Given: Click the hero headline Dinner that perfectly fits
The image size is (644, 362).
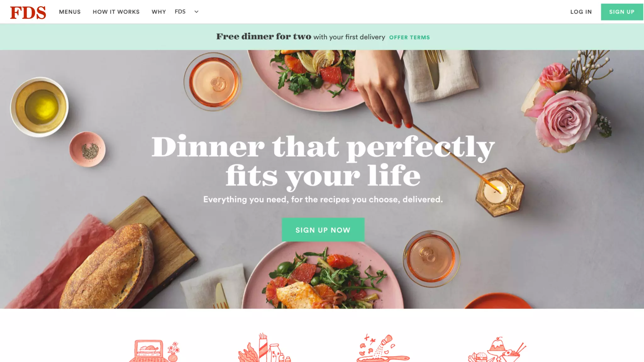Looking at the screenshot, I should pos(323,161).
